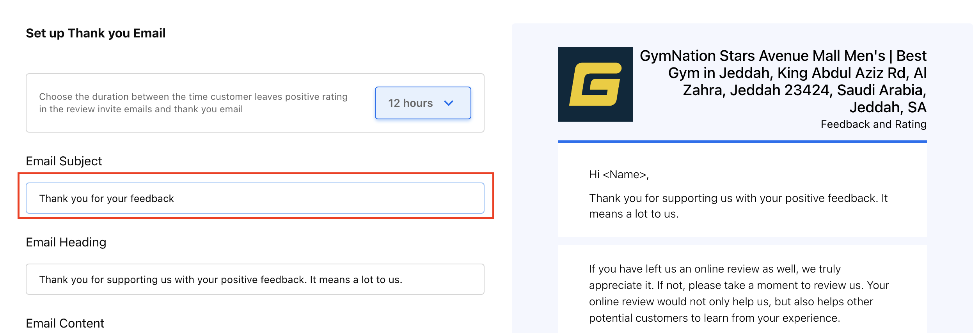Click the online review paragraph in the preview
This screenshot has width=980, height=333.
click(x=739, y=293)
